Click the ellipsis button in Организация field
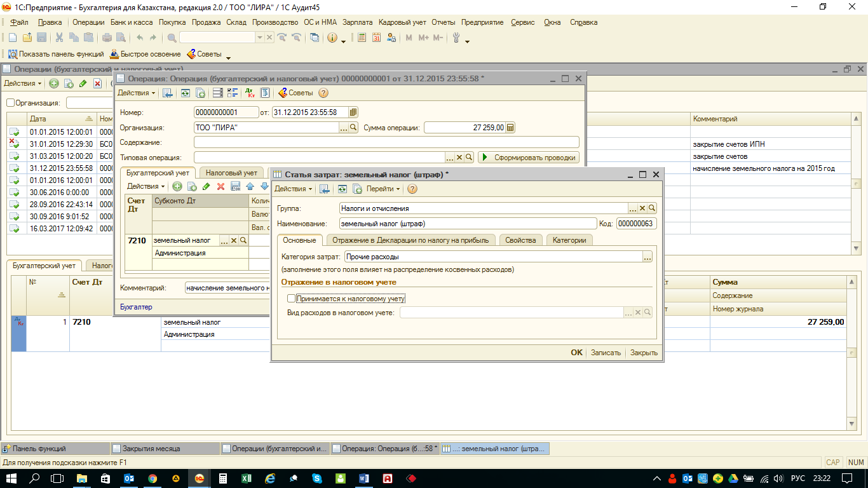Image resolution: width=868 pixels, height=488 pixels. click(344, 127)
